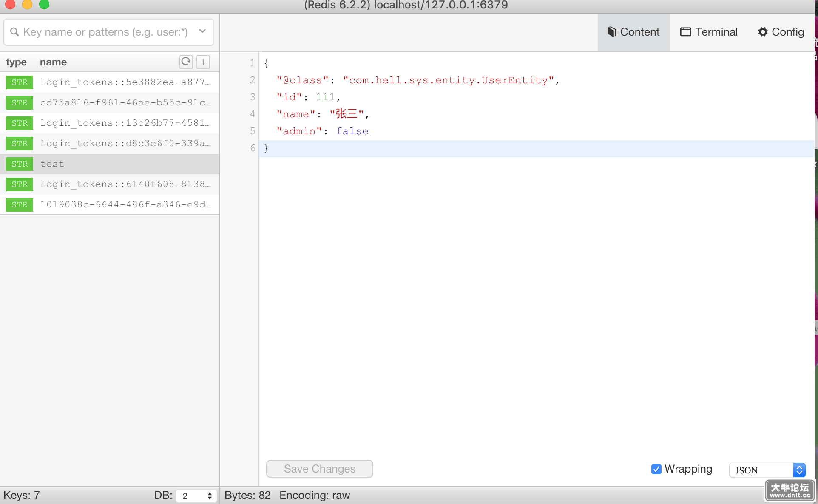Click the "id": 111 line
Image resolution: width=818 pixels, height=504 pixels.
tap(309, 97)
